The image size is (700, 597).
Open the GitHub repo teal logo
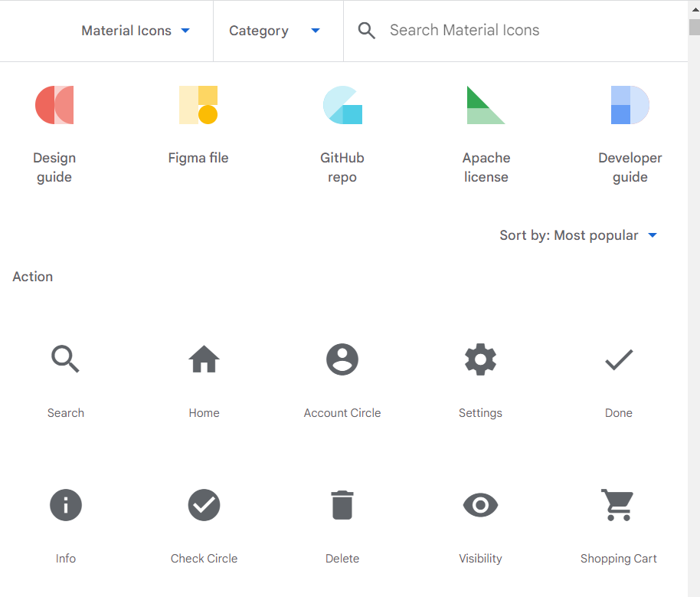point(342,105)
